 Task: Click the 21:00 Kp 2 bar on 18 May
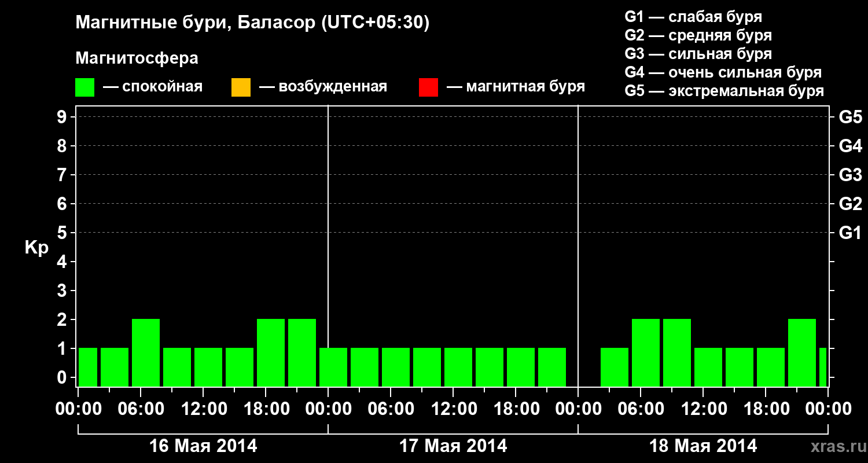point(802,352)
